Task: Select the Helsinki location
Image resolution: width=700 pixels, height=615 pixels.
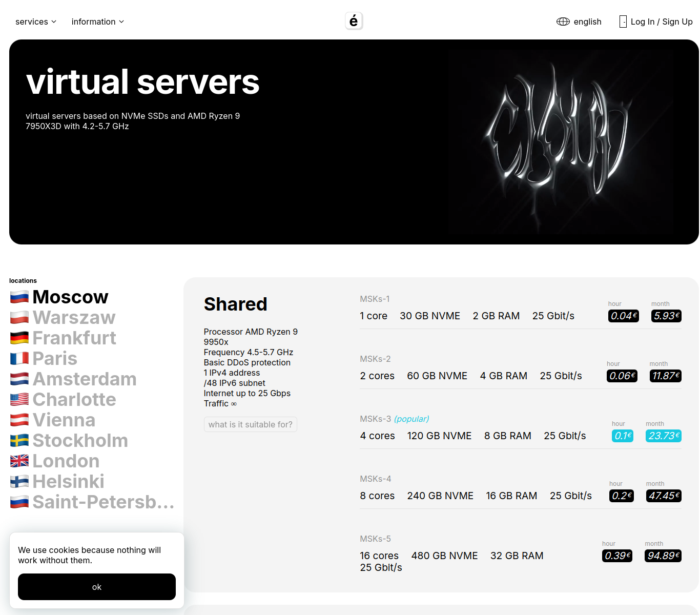Action: coord(68,482)
